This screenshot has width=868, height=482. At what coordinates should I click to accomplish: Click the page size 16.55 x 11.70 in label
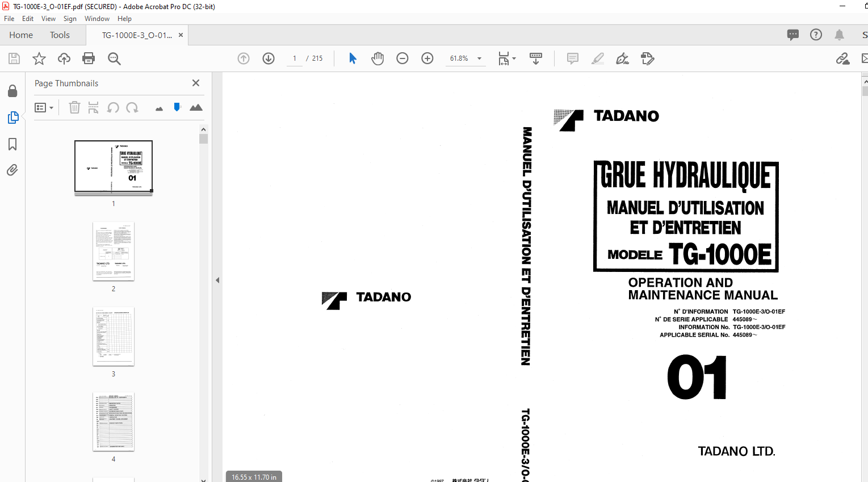click(254, 477)
